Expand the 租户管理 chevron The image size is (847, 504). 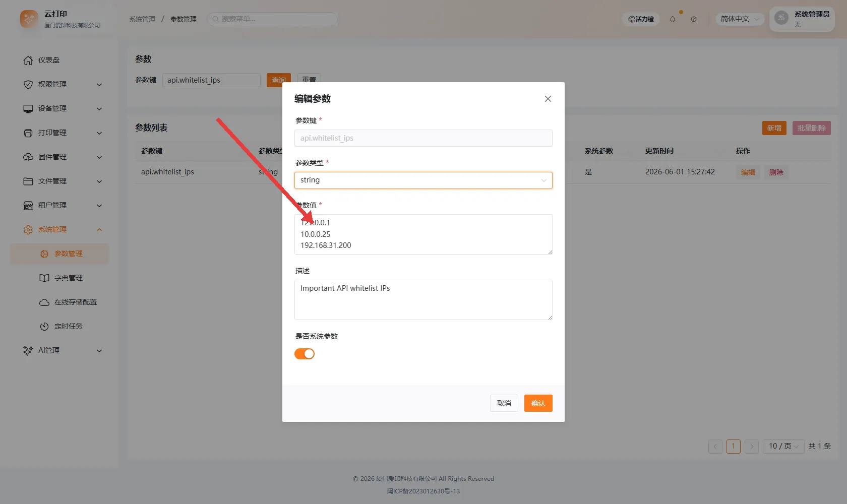(99, 206)
